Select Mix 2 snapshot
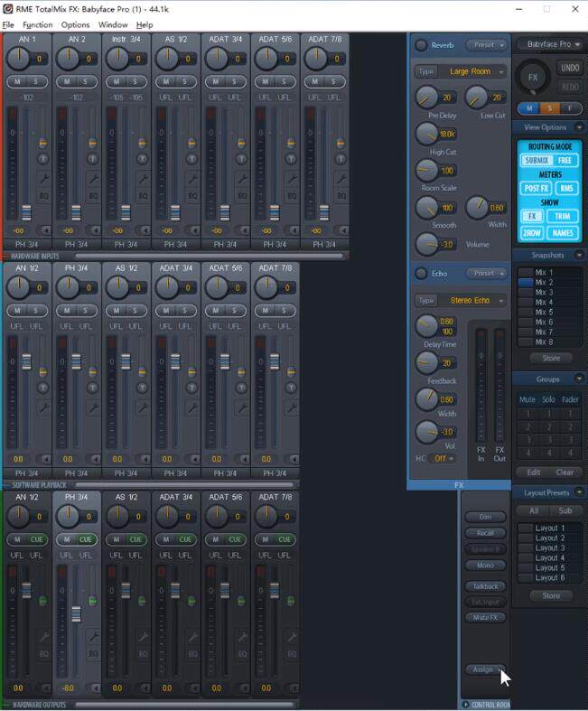Screen dimensions: 588x711 point(549,282)
